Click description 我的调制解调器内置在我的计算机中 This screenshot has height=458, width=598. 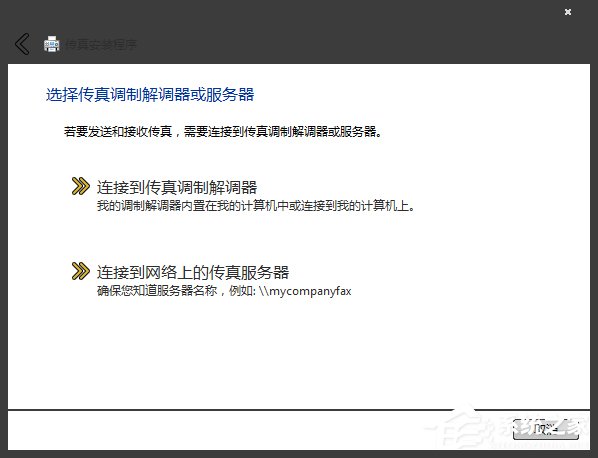(193, 206)
